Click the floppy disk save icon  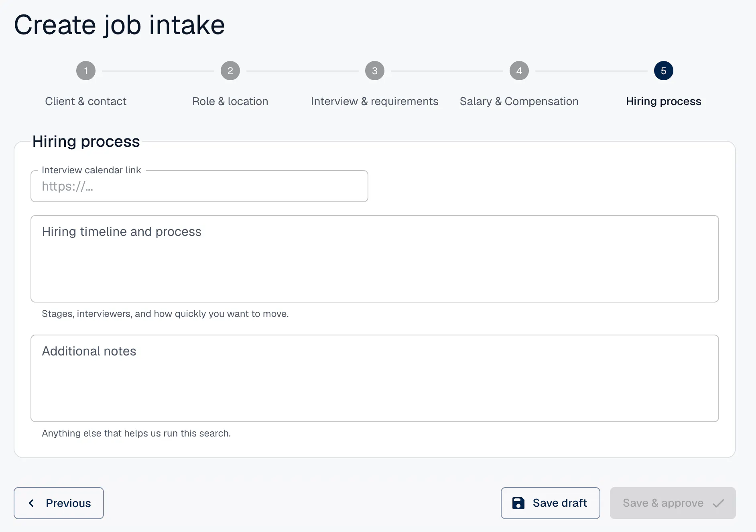point(518,503)
